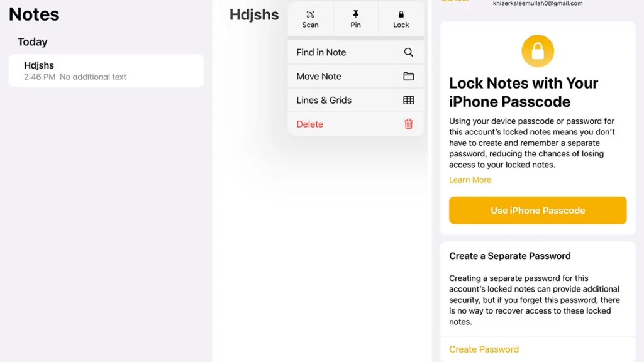Click the Today section header
This screenshot has height=362, width=644.
[33, 42]
